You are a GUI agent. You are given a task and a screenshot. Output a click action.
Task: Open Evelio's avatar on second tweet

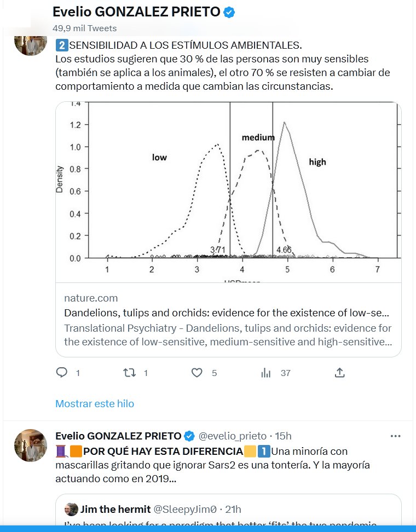[x=30, y=445]
